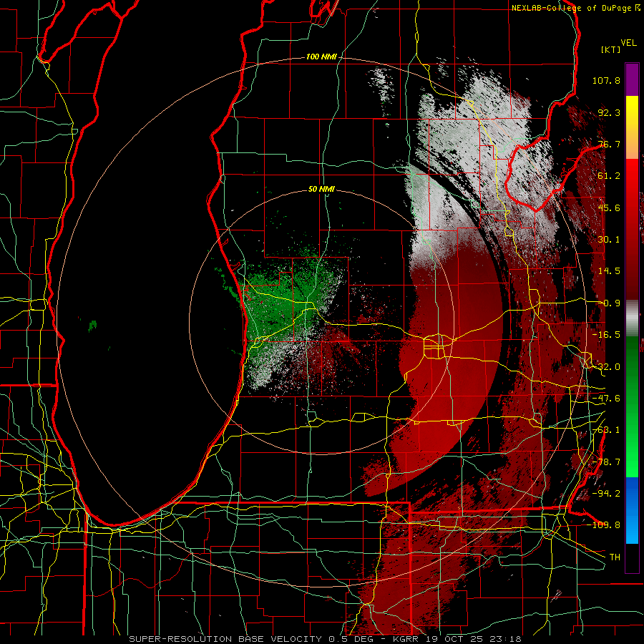The image size is (644, 644).
Task: Click the -0.9 legend value
Action: [609, 303]
